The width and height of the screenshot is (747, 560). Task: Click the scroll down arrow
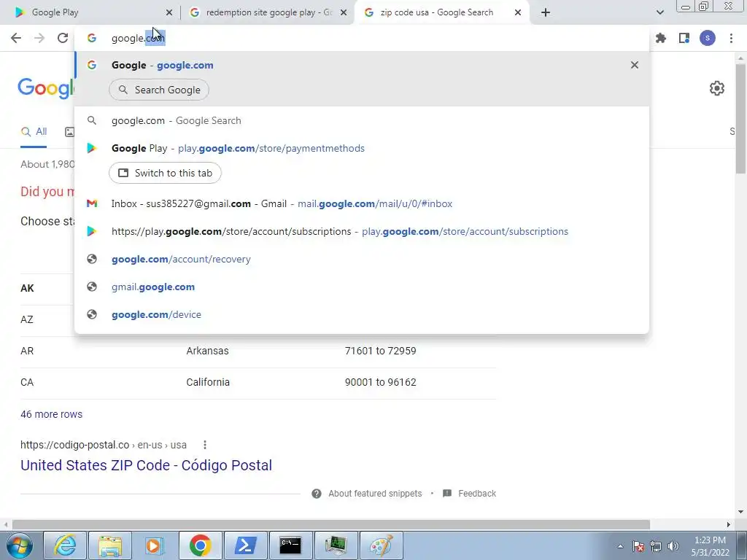pos(740,512)
